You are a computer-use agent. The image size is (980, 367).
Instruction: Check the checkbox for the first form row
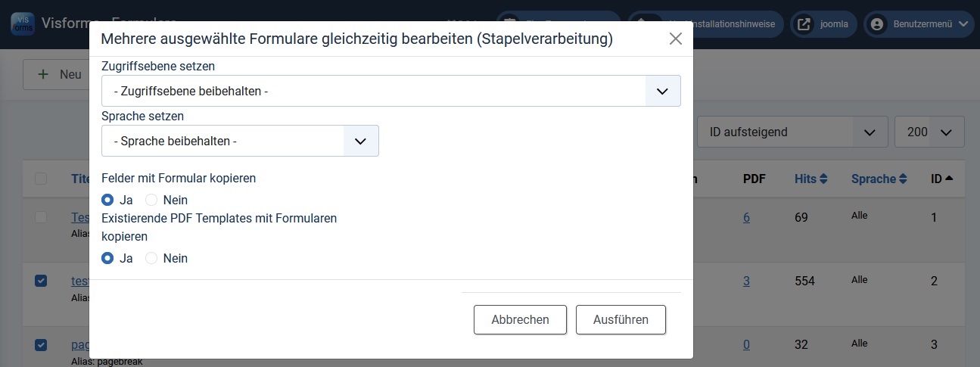(x=41, y=217)
